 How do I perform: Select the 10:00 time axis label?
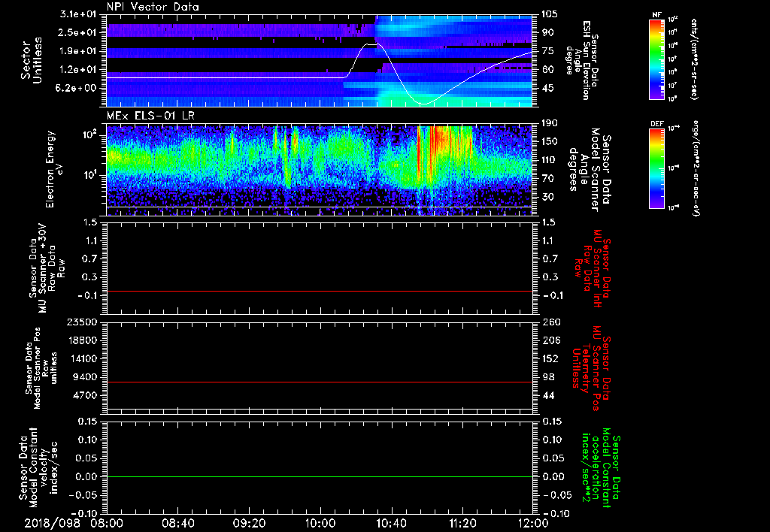point(320,523)
